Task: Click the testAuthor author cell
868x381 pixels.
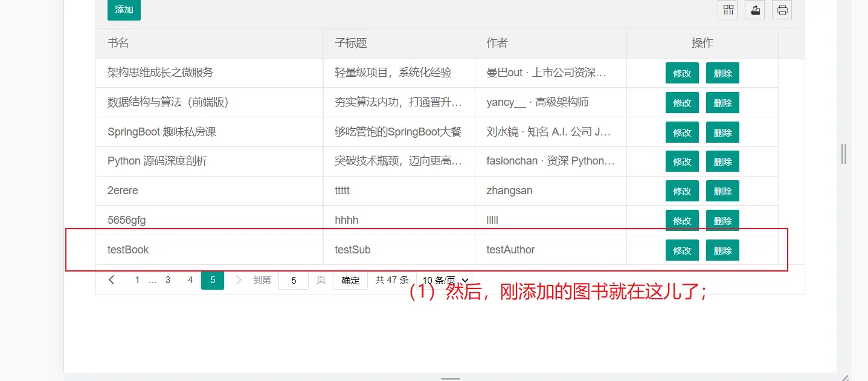Action: [551, 250]
